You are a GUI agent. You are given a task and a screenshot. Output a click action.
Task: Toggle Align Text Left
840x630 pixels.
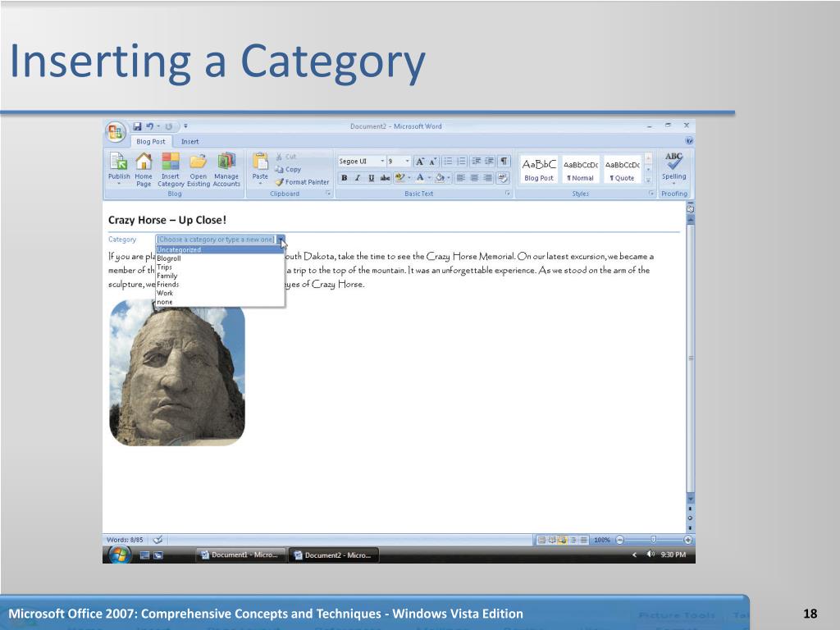460,178
